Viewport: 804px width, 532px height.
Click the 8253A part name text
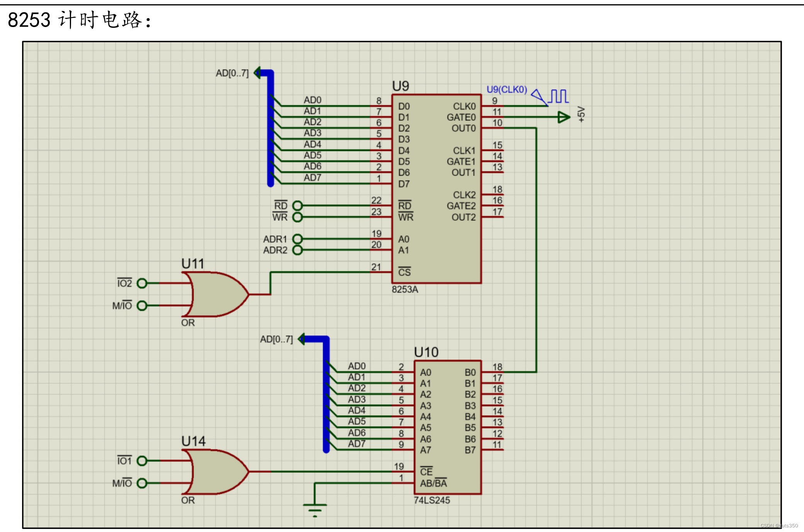coord(405,290)
